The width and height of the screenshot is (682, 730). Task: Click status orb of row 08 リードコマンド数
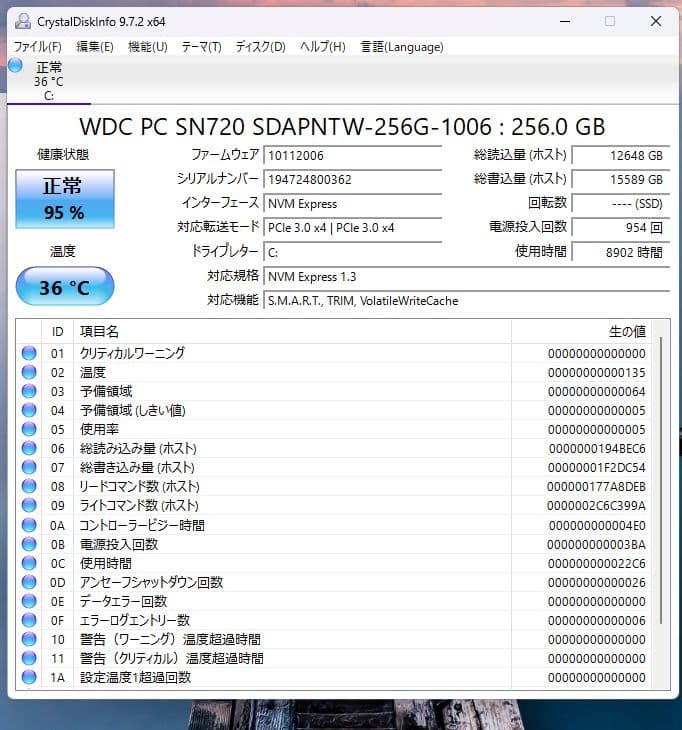[29, 487]
